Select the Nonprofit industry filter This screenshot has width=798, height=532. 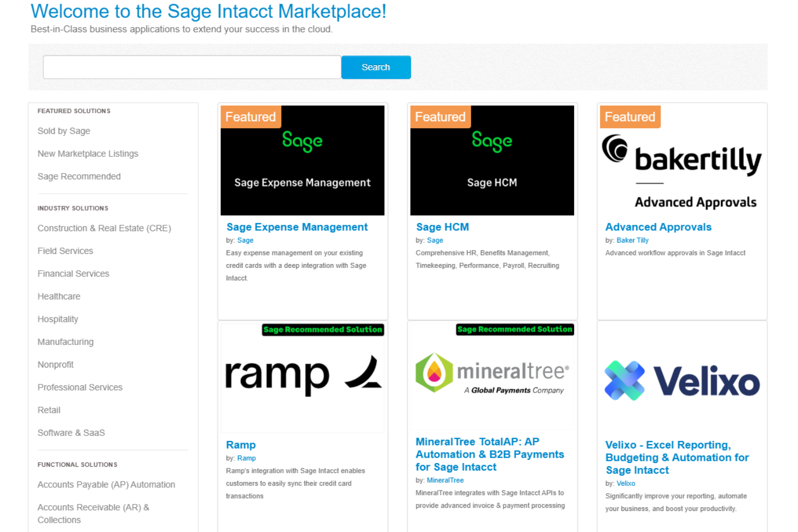[x=56, y=364]
